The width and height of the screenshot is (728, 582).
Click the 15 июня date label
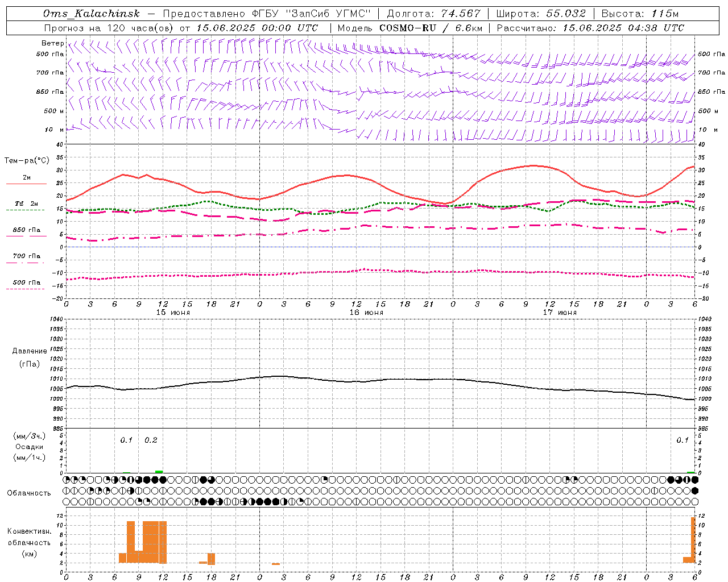click(173, 313)
